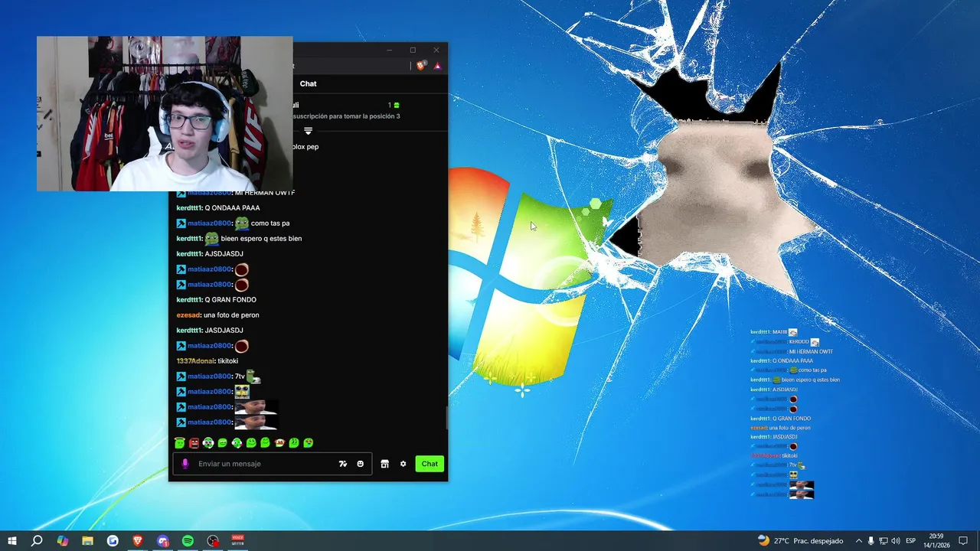Open the Brave browser from the taskbar
The image size is (980, 551).
coord(138,540)
